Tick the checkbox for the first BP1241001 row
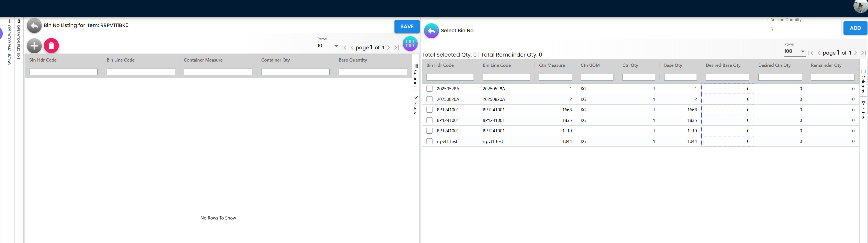This screenshot has height=243, width=868. [429, 110]
